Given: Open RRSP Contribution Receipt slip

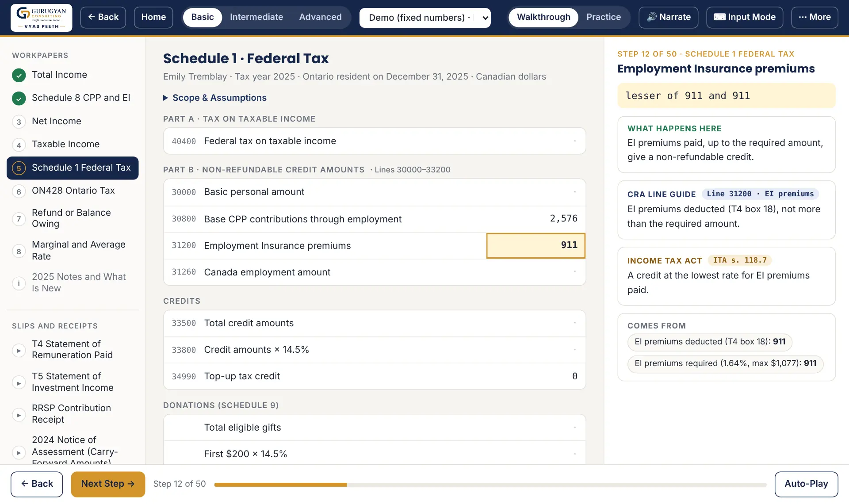Looking at the screenshot, I should coord(73,414).
